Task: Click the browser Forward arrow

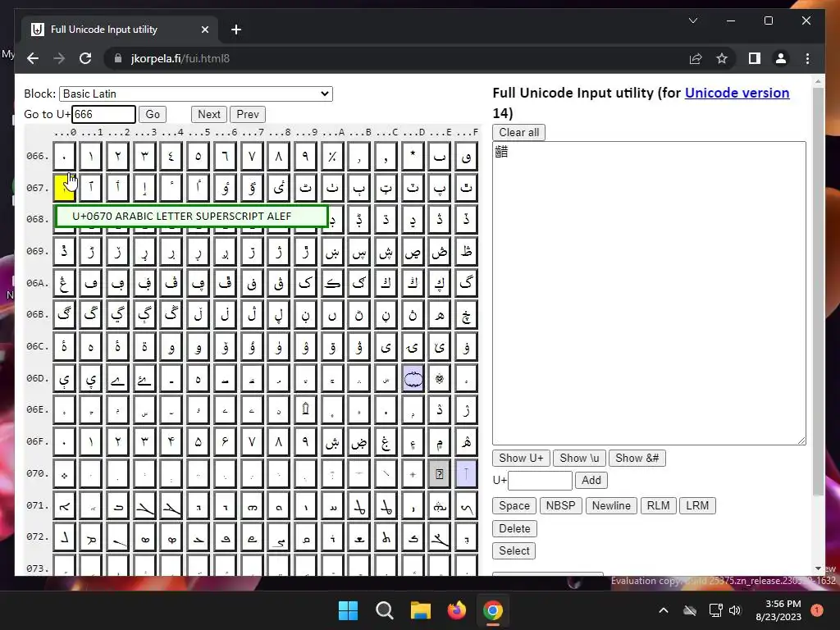Action: tap(59, 58)
